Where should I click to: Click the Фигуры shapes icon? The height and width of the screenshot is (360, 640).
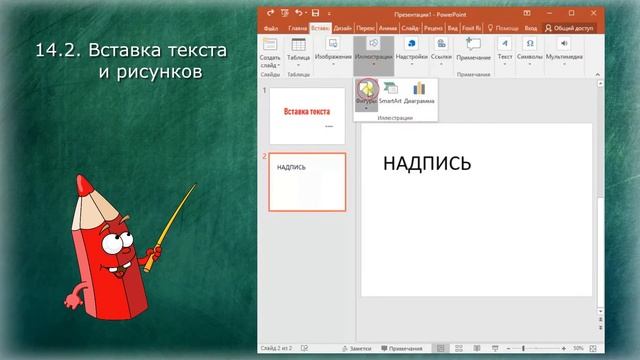coord(367,88)
